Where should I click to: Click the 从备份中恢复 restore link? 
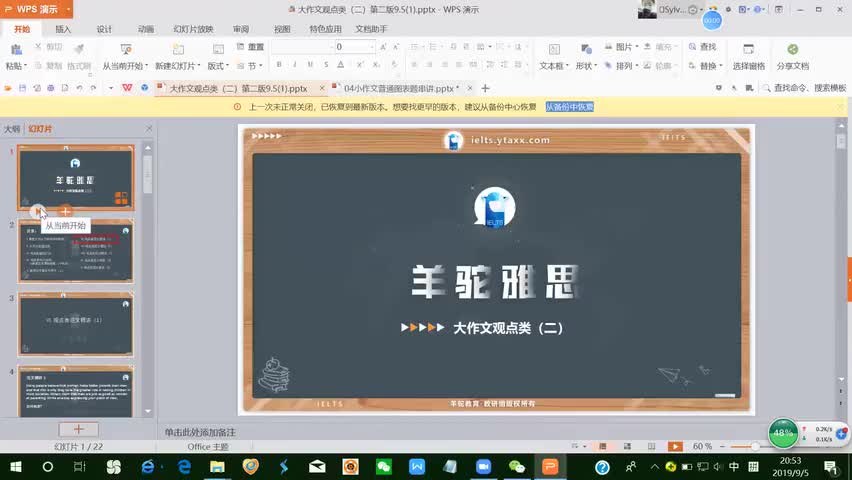[569, 107]
